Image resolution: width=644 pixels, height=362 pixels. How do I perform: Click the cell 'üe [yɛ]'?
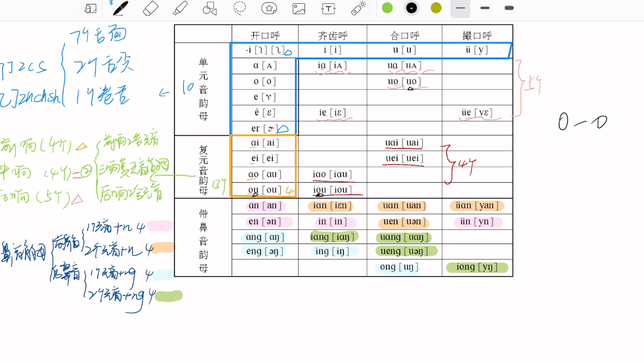coord(477,113)
